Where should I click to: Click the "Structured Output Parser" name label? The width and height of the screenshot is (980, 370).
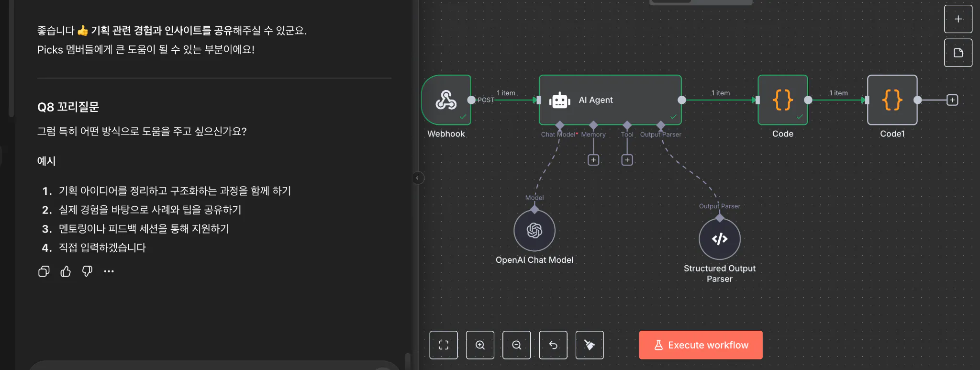click(720, 273)
